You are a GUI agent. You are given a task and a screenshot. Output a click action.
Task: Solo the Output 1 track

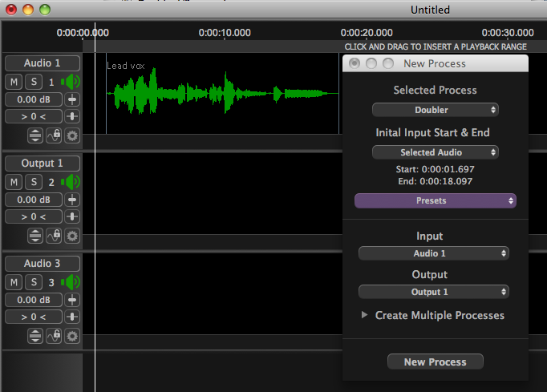(x=33, y=182)
